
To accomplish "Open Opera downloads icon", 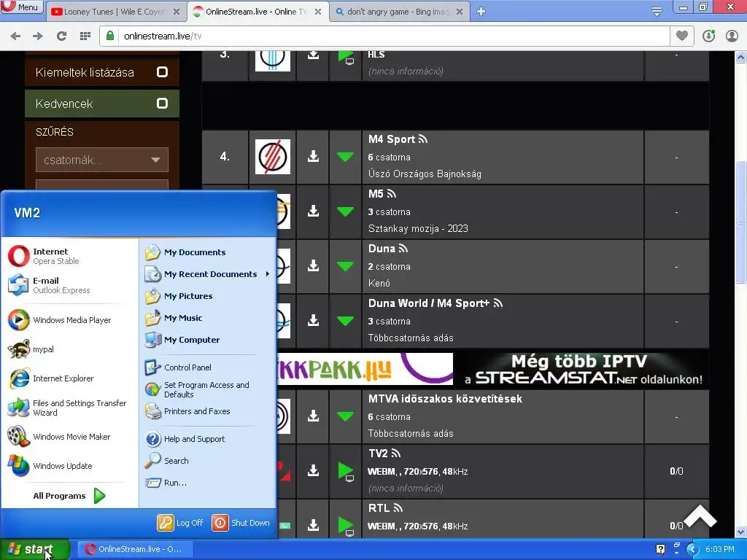I will click(708, 36).
